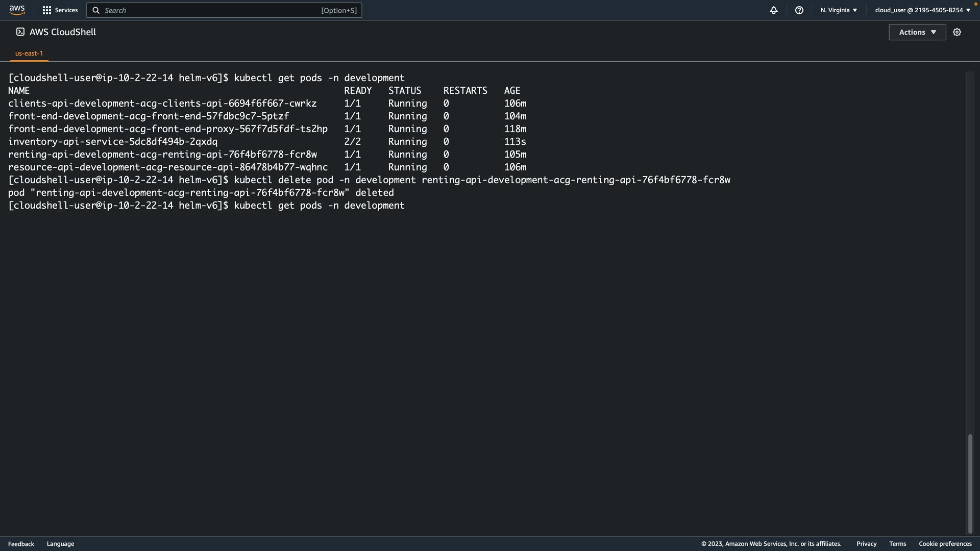Open the Services grid menu icon
This screenshot has width=980, height=551.
tap(46, 10)
